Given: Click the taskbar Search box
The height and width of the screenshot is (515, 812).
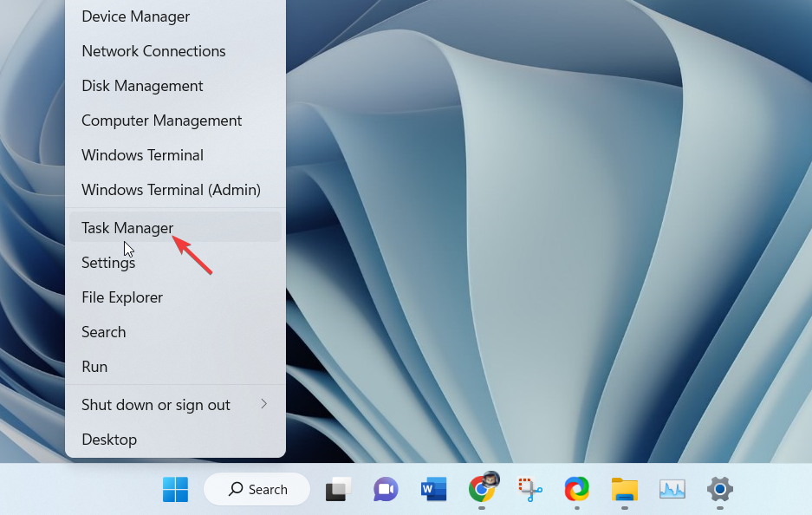Looking at the screenshot, I should click(x=257, y=489).
